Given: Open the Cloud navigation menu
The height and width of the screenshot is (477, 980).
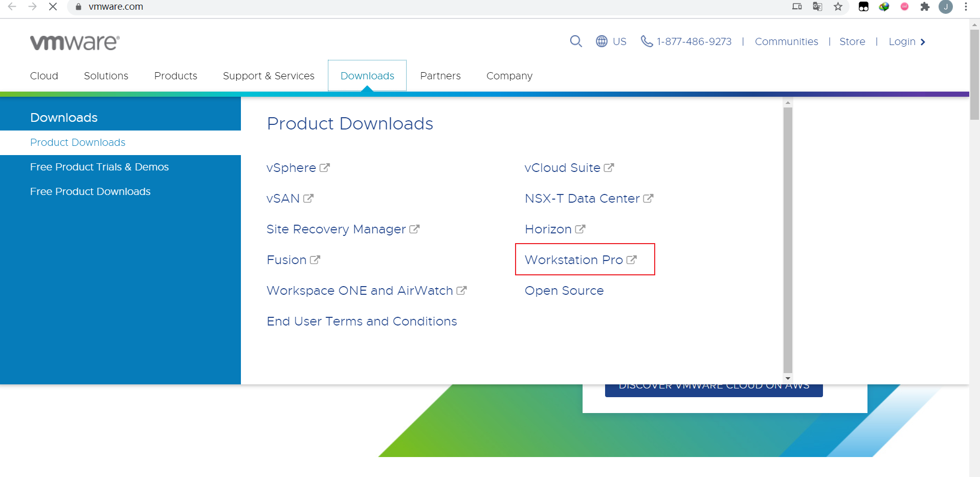Looking at the screenshot, I should pos(44,76).
